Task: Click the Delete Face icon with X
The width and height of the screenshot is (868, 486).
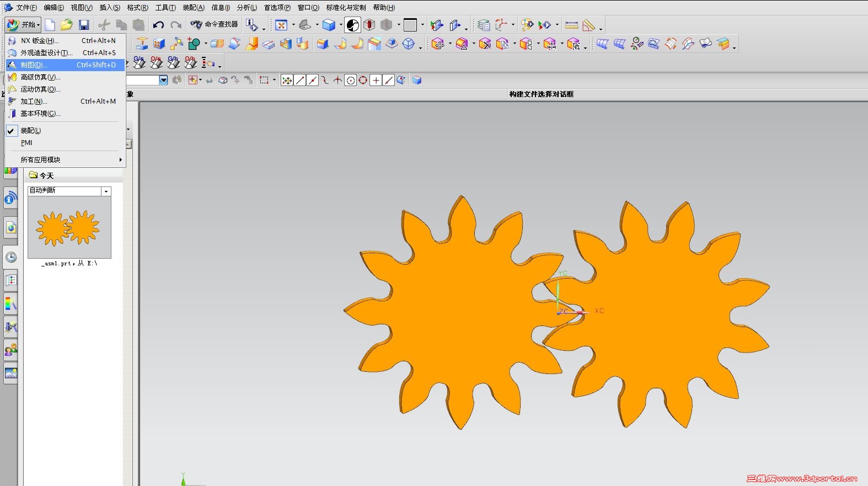Action: [x=485, y=44]
